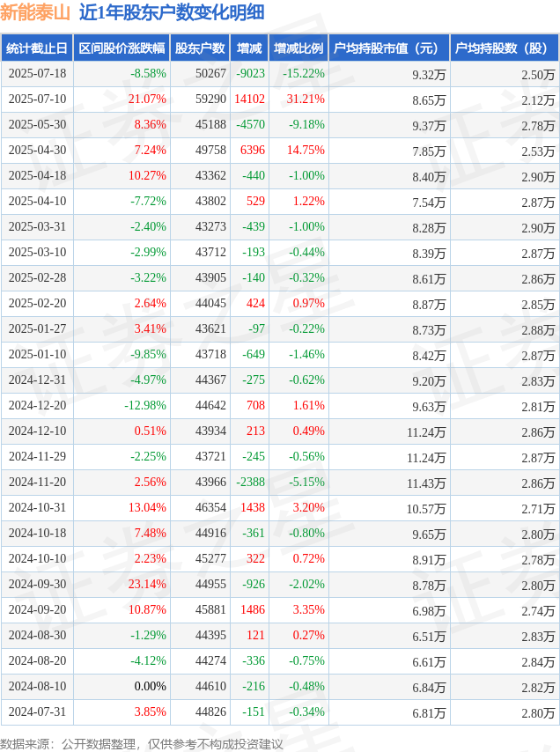Select the 2024-12-20 date cell
This screenshot has height=752, width=560.
37,405
